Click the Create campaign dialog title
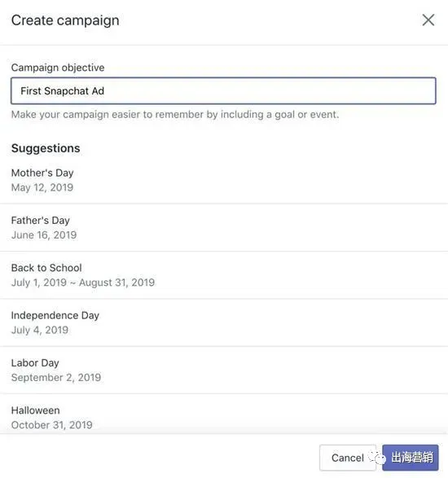Viewport: 448px width, 478px height. pos(65,20)
